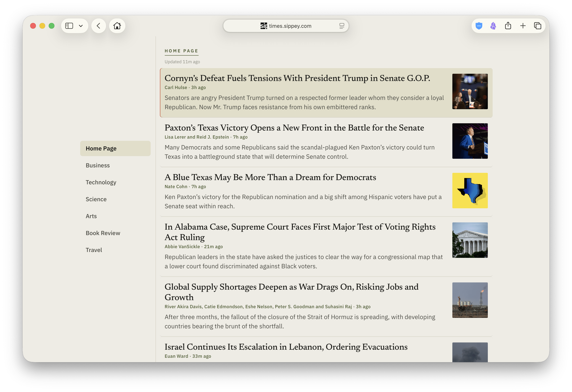The image size is (572, 392).
Task: Show tab overview icon
Action: tap(538, 26)
